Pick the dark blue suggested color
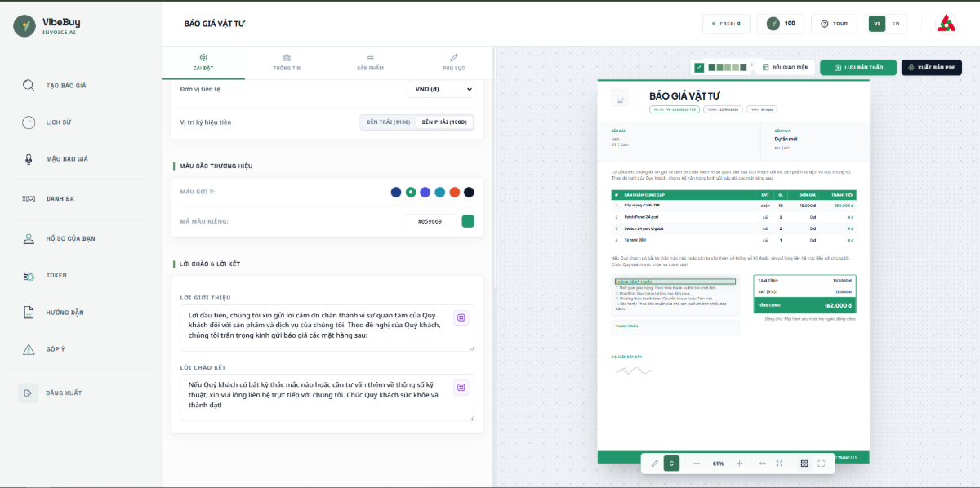The image size is (980, 488). click(396, 192)
